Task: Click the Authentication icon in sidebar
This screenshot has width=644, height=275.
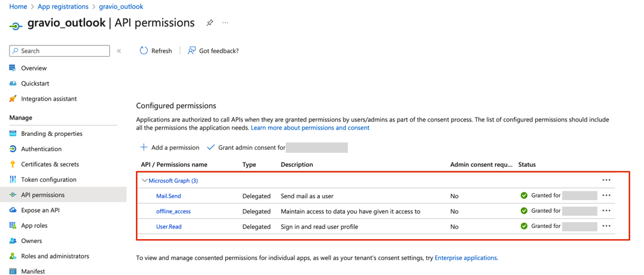Action: [13, 149]
